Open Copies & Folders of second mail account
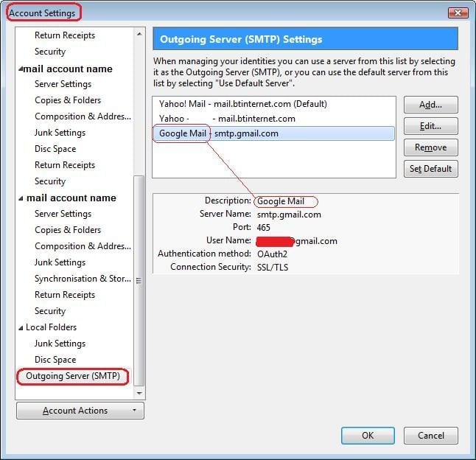476x460 pixels. click(x=68, y=230)
